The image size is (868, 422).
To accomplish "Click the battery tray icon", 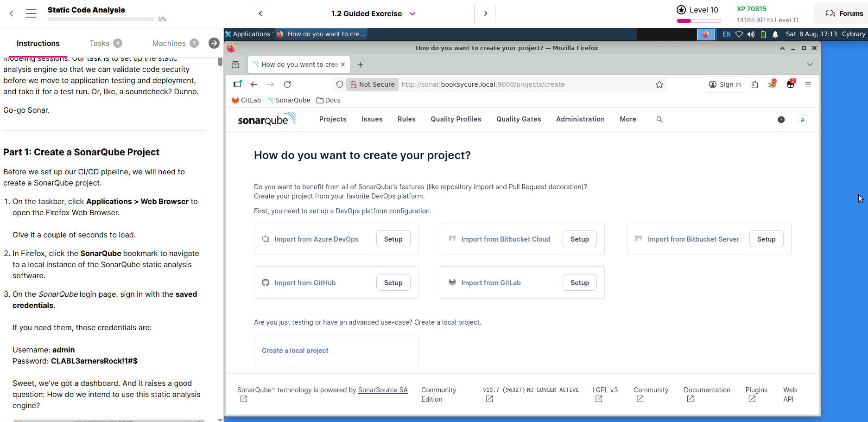I will pos(763,34).
